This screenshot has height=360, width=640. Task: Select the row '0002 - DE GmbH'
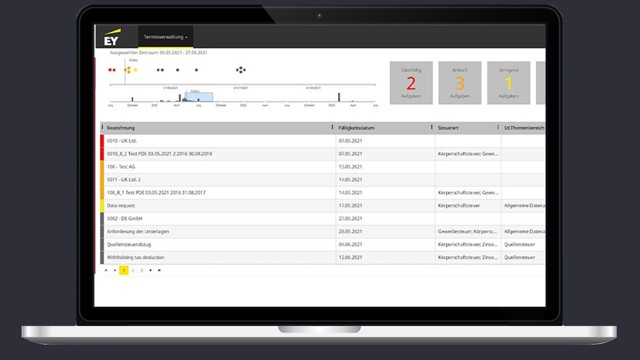coord(322,219)
